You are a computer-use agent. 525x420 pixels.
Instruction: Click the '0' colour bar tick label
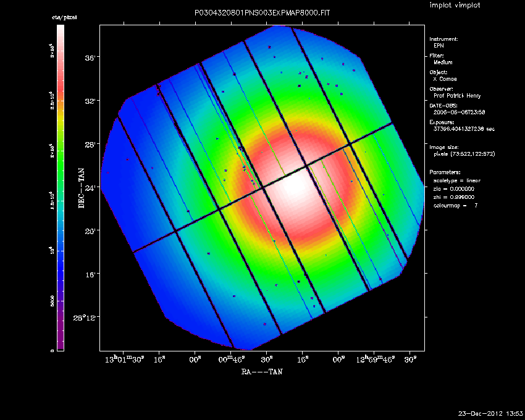(52, 351)
